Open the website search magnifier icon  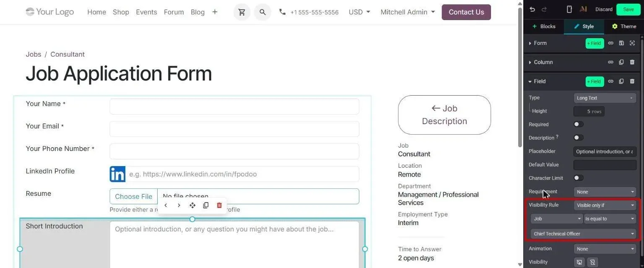point(262,12)
